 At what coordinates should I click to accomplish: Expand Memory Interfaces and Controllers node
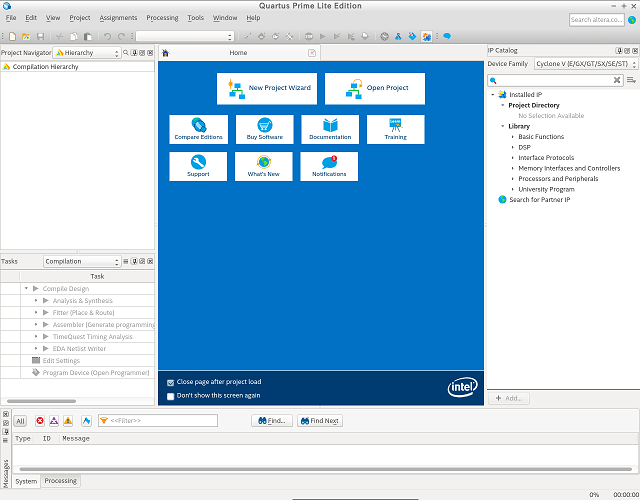point(513,168)
